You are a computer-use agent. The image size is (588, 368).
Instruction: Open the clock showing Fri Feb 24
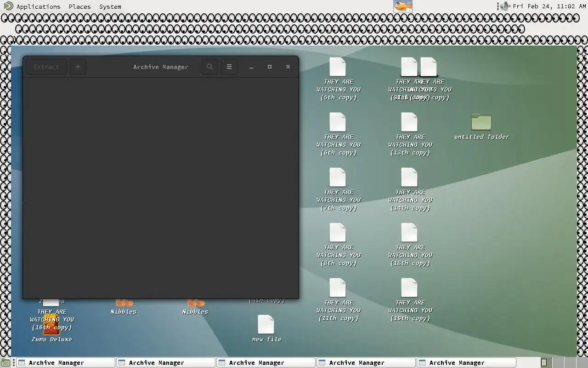click(x=549, y=6)
